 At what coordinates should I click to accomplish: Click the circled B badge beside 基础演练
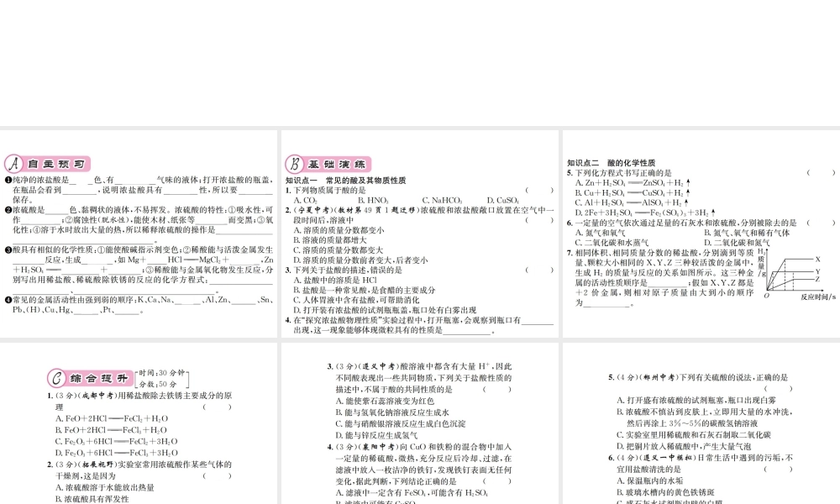pyautogui.click(x=295, y=164)
